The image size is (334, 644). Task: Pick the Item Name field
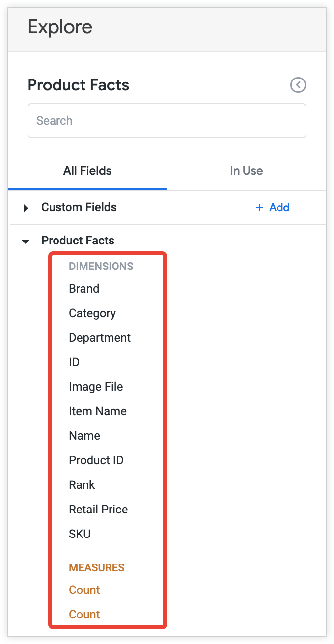coord(97,411)
